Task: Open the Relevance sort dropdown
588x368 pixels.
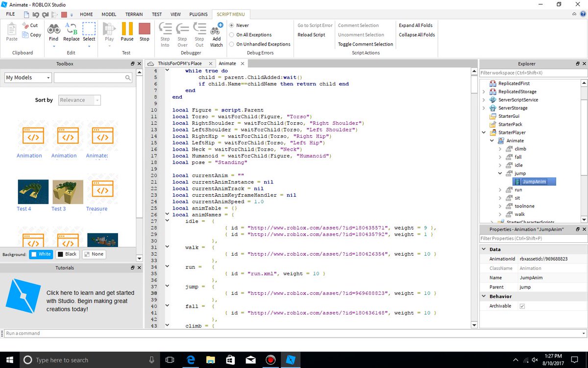Action: 79,100
